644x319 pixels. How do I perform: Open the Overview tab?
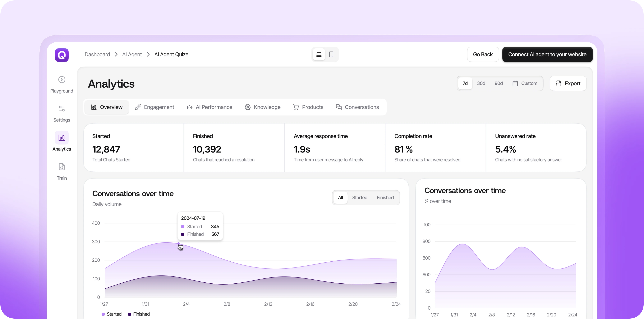click(107, 107)
